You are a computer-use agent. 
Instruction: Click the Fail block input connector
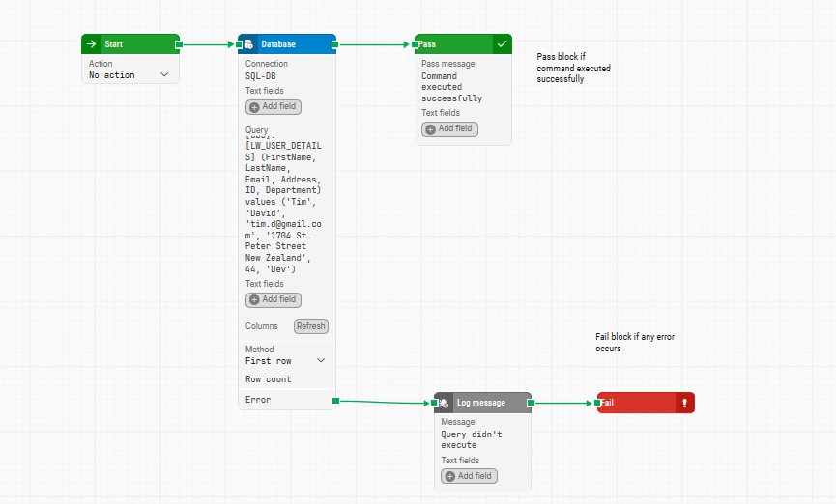[597, 403]
